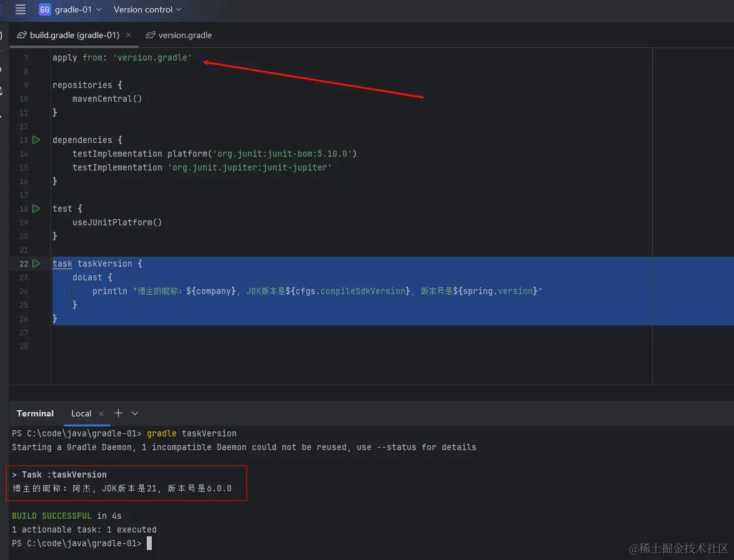Open the hamburger main menu
This screenshot has height=560, width=734.
tap(20, 9)
